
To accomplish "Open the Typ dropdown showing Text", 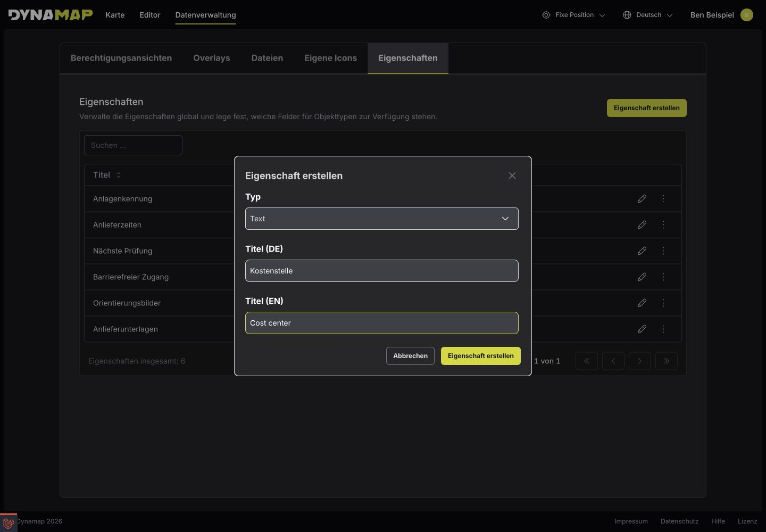I will point(382,219).
